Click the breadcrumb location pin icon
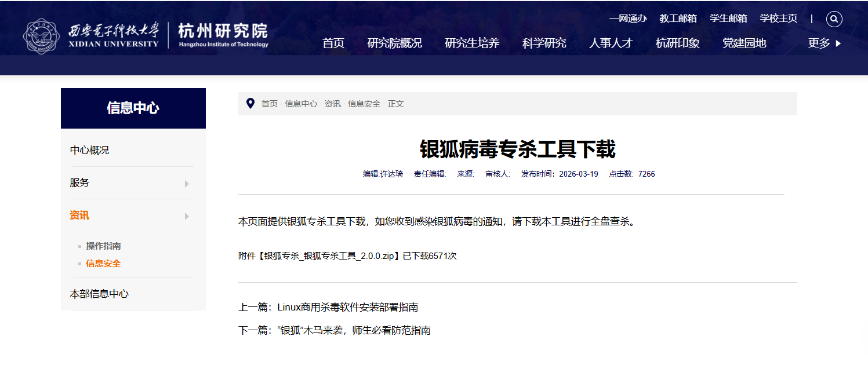The image size is (868, 369). 250,104
